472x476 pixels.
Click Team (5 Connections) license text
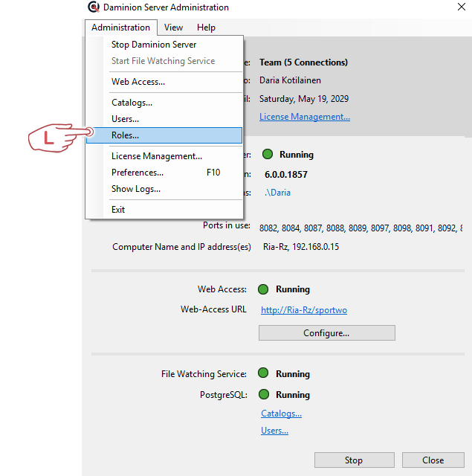[x=303, y=62]
